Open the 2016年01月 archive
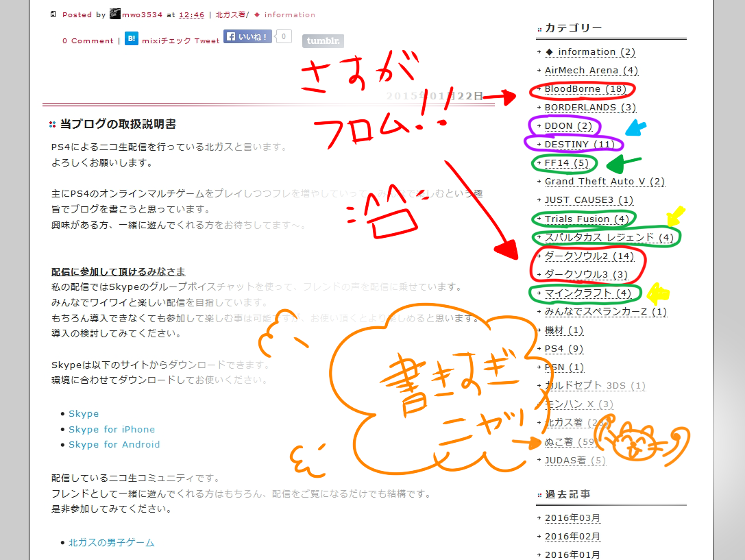This screenshot has width=745, height=560. pyautogui.click(x=572, y=555)
